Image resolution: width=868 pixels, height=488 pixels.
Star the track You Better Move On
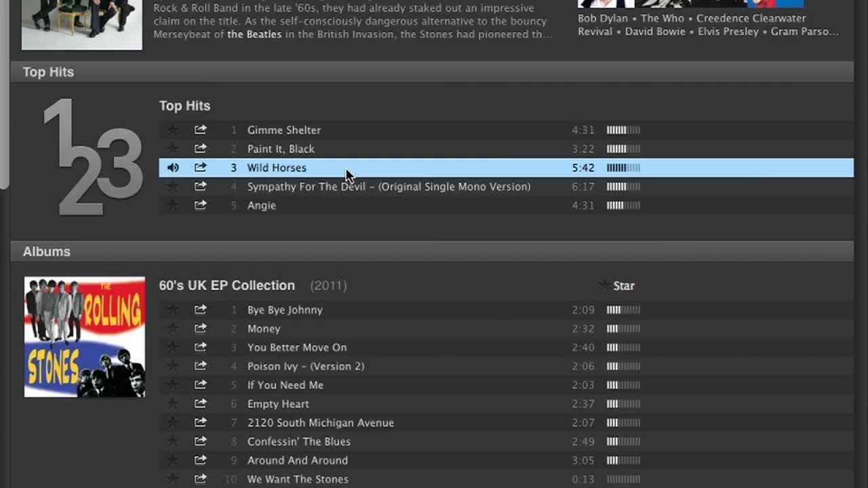point(173,347)
